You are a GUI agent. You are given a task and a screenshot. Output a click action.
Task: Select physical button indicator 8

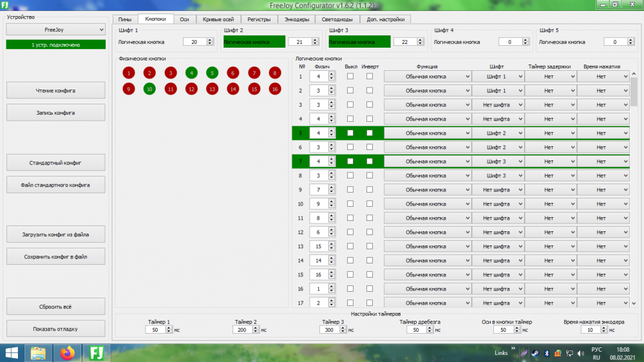point(275,73)
